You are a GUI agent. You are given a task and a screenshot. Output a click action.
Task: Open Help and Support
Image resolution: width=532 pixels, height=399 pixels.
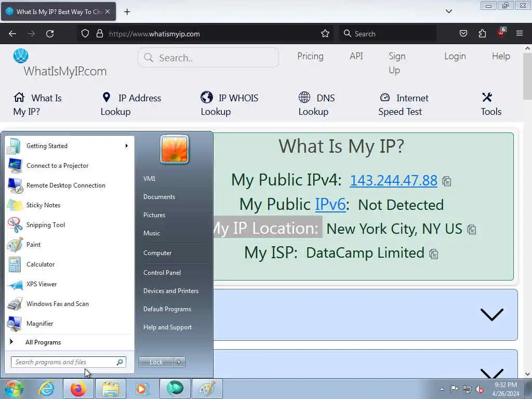pyautogui.click(x=167, y=327)
